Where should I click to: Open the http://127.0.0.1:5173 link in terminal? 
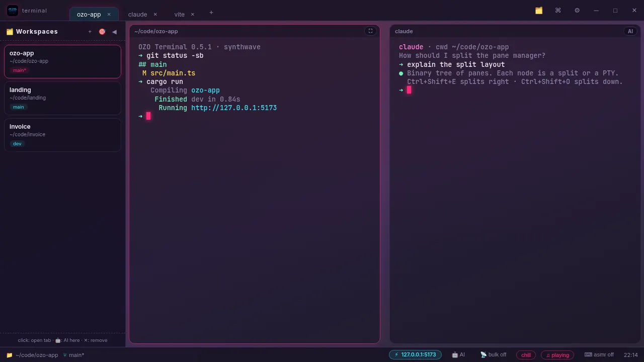(x=234, y=108)
